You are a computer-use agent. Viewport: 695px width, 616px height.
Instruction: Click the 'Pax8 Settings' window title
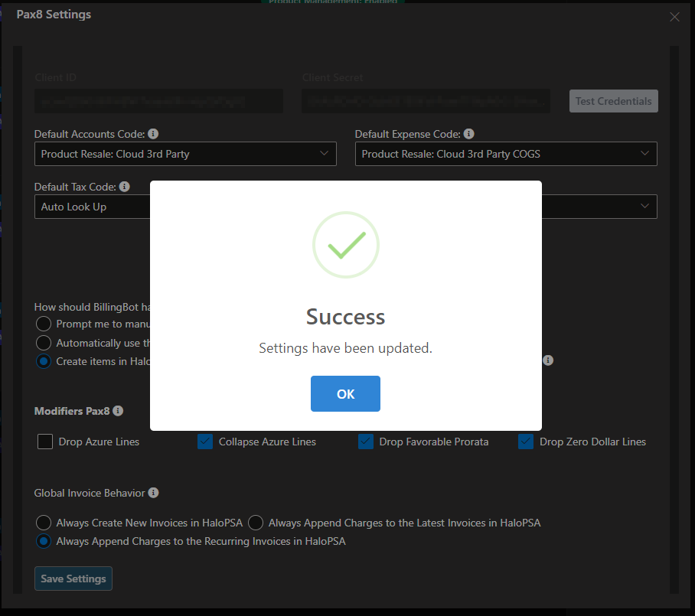[x=54, y=15]
